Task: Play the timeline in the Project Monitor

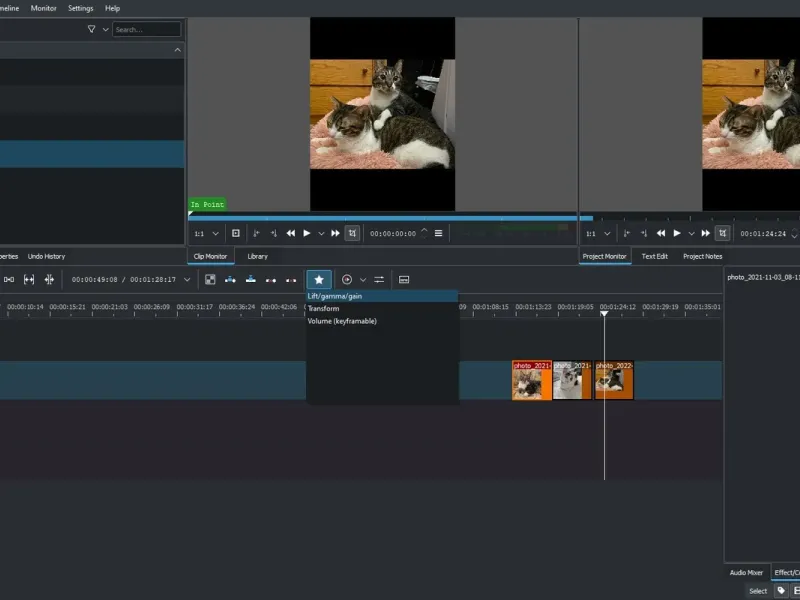Action: 677,233
